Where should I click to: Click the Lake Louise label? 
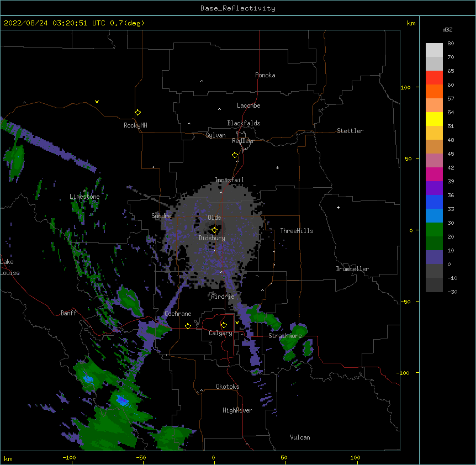[10, 267]
